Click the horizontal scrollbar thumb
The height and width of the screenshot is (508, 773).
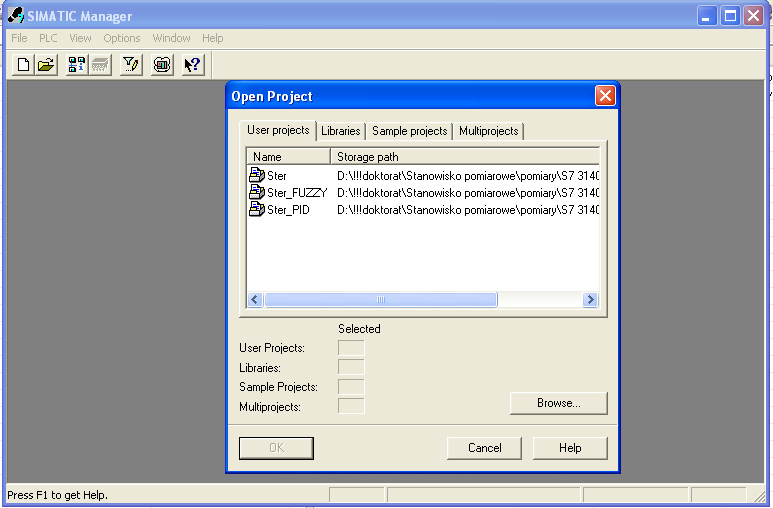point(381,299)
